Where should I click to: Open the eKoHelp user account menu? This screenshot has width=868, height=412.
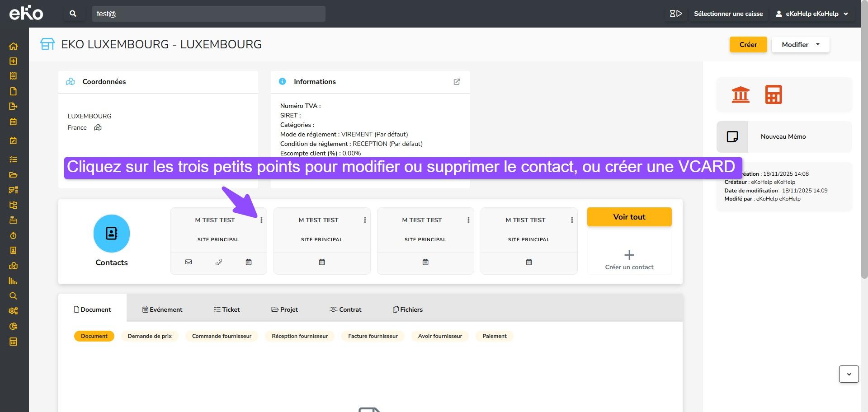(x=811, y=14)
